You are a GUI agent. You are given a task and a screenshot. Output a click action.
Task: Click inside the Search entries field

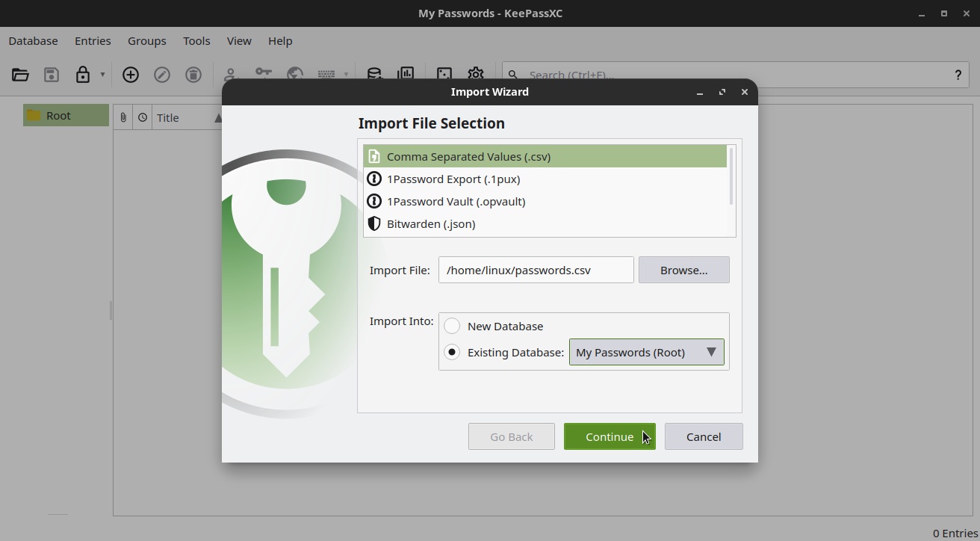click(736, 75)
